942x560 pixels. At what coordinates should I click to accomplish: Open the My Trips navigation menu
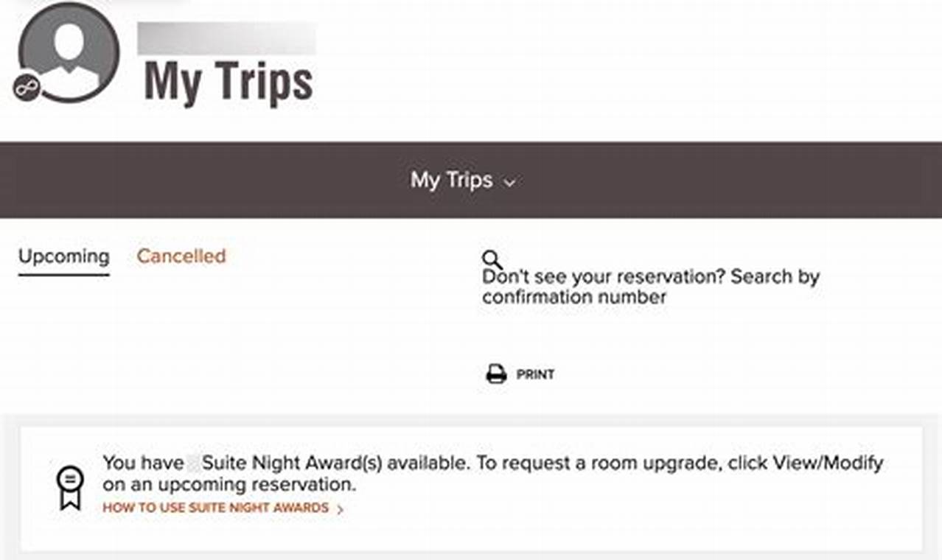click(453, 180)
